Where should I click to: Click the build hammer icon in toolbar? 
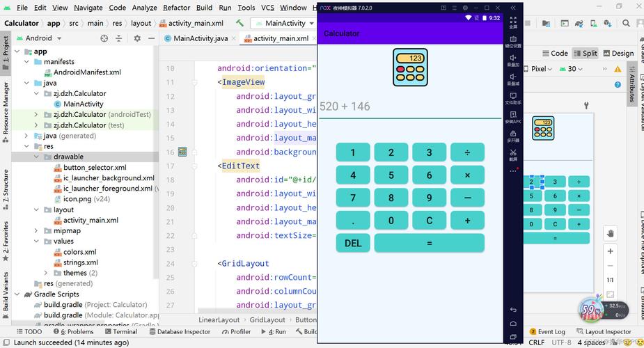239,23
